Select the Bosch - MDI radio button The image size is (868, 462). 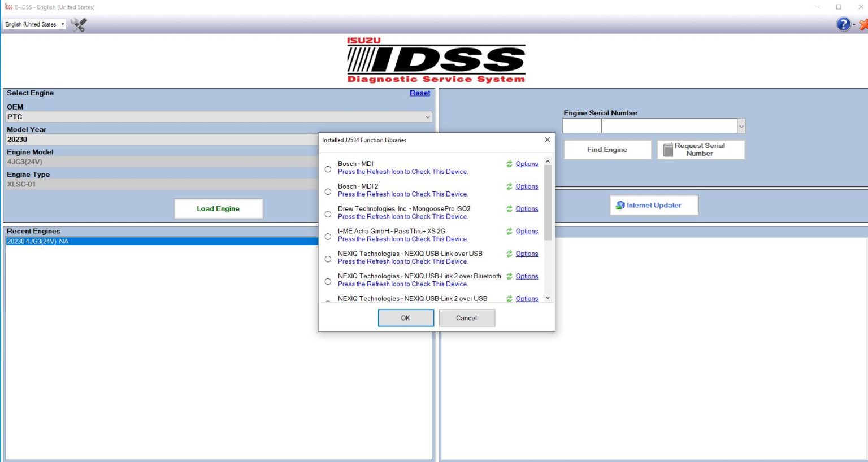[x=328, y=169]
